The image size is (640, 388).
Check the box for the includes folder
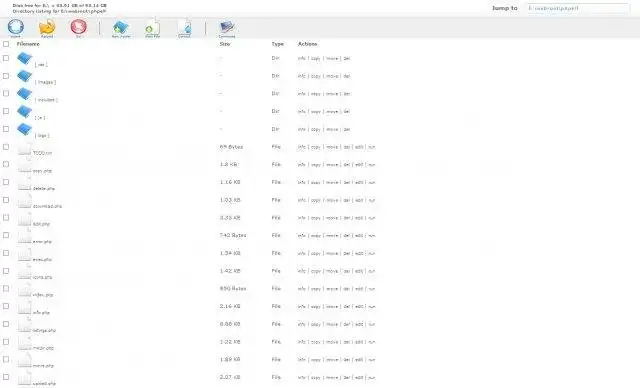(x=6, y=93)
